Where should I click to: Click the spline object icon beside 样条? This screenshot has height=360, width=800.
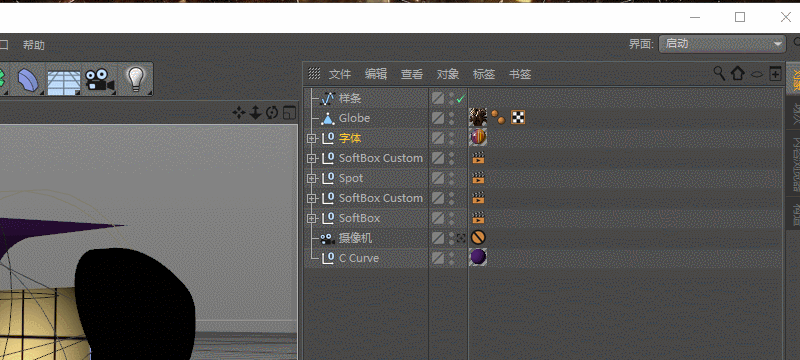328,98
